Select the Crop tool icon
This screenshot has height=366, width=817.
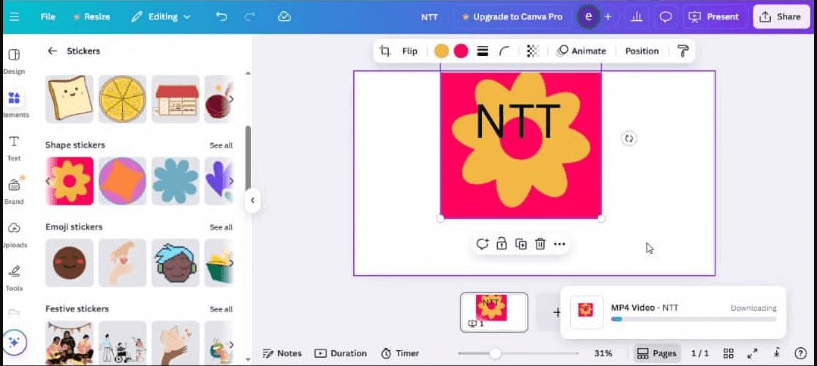coord(385,51)
